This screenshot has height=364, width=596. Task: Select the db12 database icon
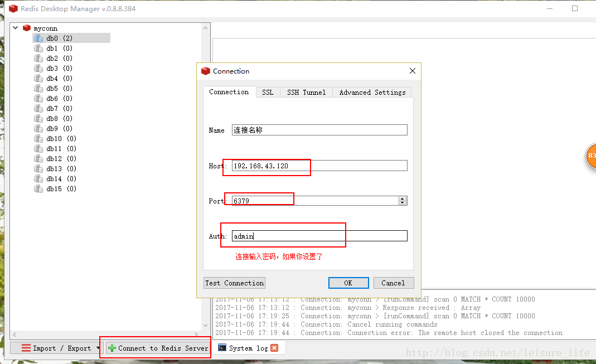coord(38,158)
